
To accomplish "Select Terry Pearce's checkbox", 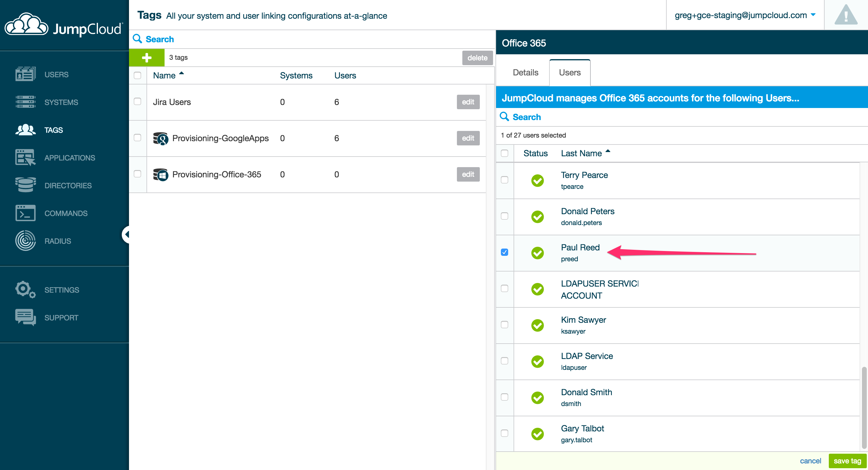I will [505, 179].
